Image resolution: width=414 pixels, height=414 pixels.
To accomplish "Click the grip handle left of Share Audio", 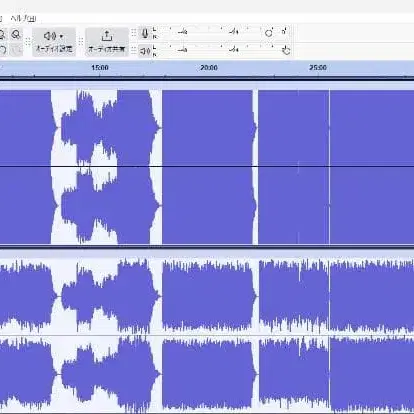I will pos(81,42).
